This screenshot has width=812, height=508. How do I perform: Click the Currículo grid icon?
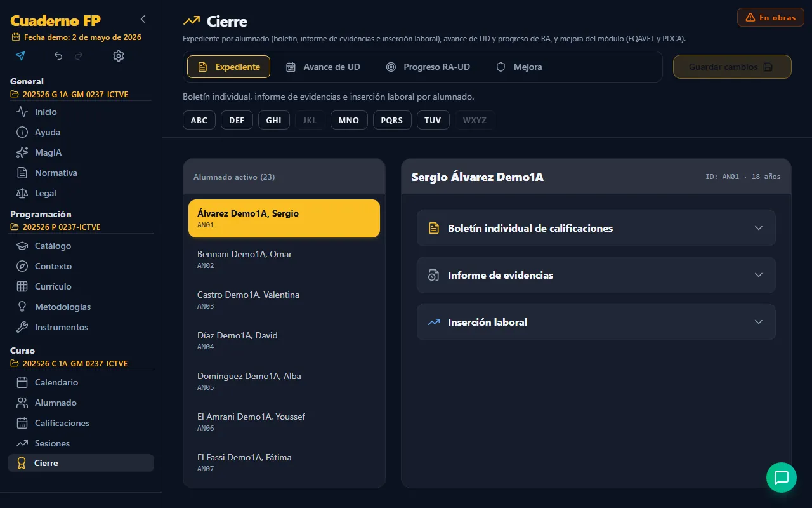click(22, 286)
